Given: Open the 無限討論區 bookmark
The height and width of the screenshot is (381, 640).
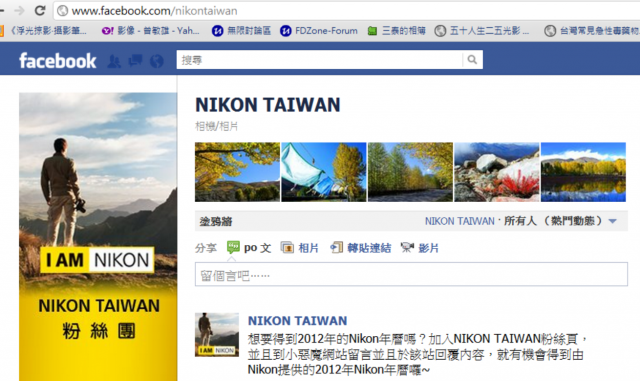Looking at the screenshot, I should tap(241, 31).
